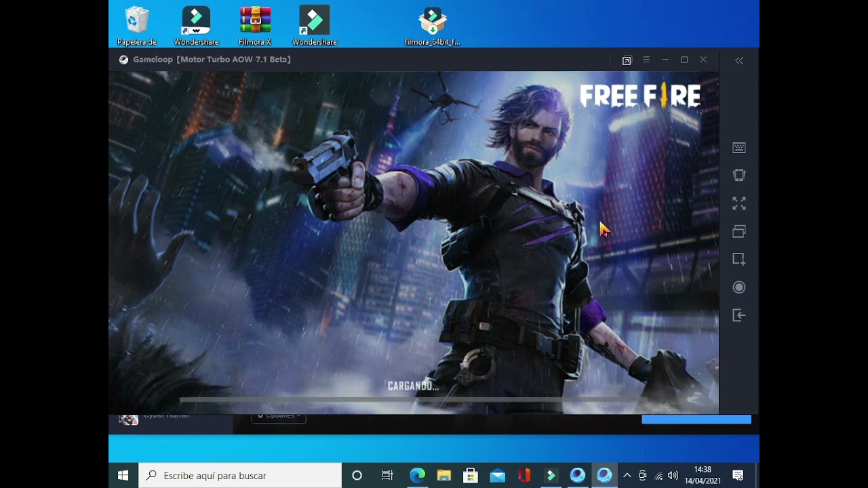Click the Free Fire logo
The height and width of the screenshot is (488, 868).
[640, 96]
